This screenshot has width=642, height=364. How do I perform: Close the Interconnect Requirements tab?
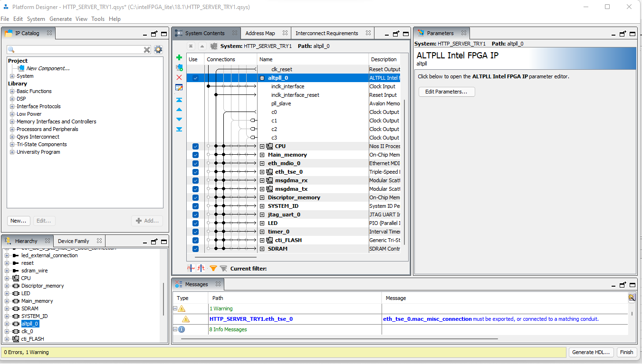tap(368, 33)
